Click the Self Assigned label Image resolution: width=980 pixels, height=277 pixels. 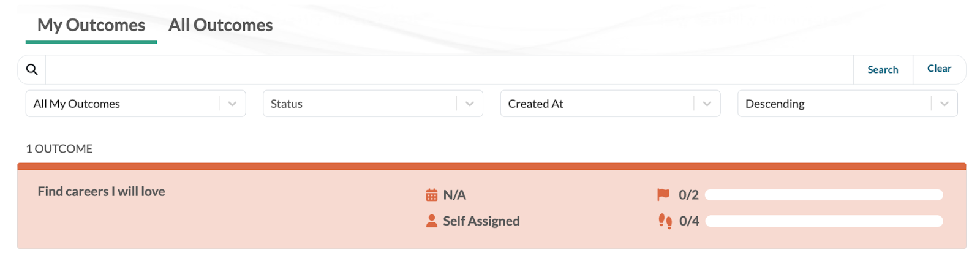481,221
